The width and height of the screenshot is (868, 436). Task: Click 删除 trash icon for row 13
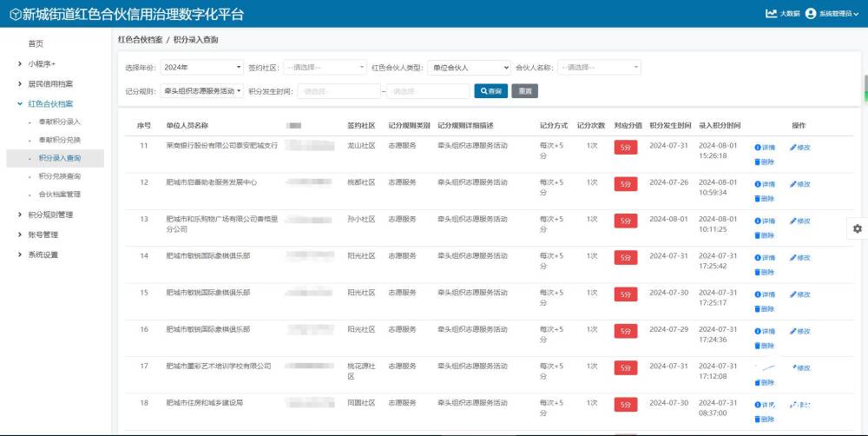[x=758, y=235]
